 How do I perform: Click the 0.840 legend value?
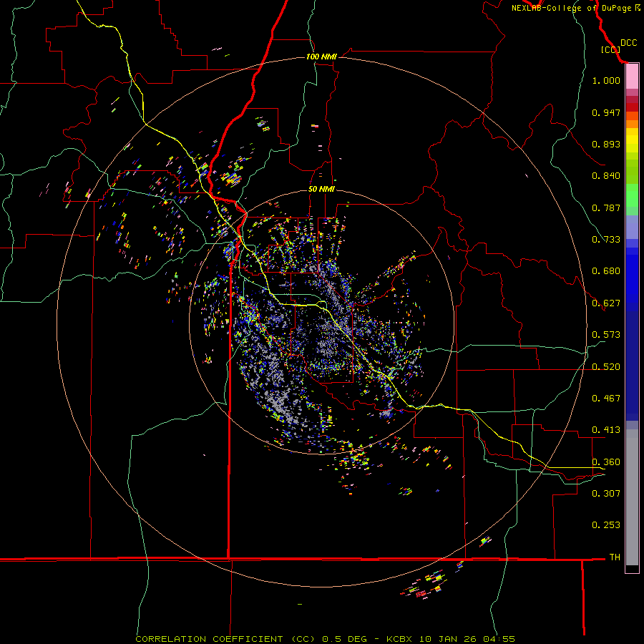[606, 176]
